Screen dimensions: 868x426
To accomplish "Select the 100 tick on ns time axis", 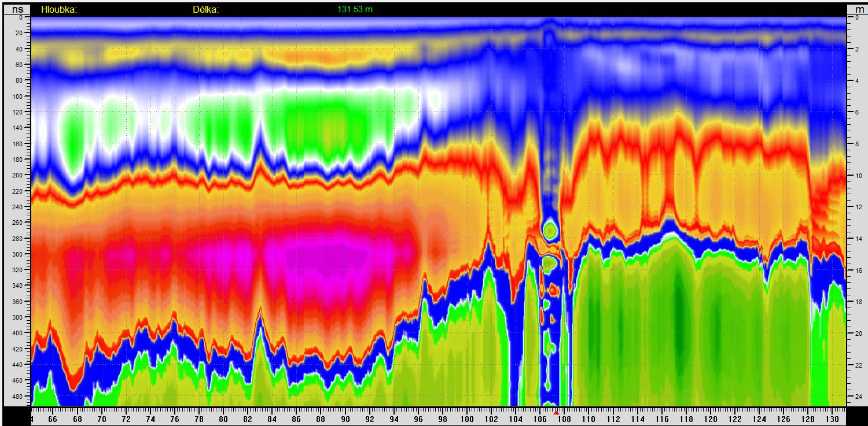I will point(17,96).
